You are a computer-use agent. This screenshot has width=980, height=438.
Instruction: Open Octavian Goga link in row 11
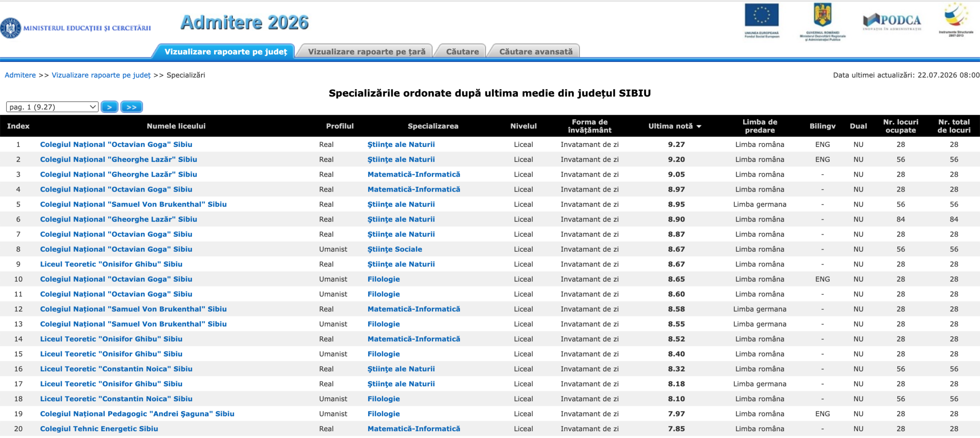pyautogui.click(x=116, y=294)
